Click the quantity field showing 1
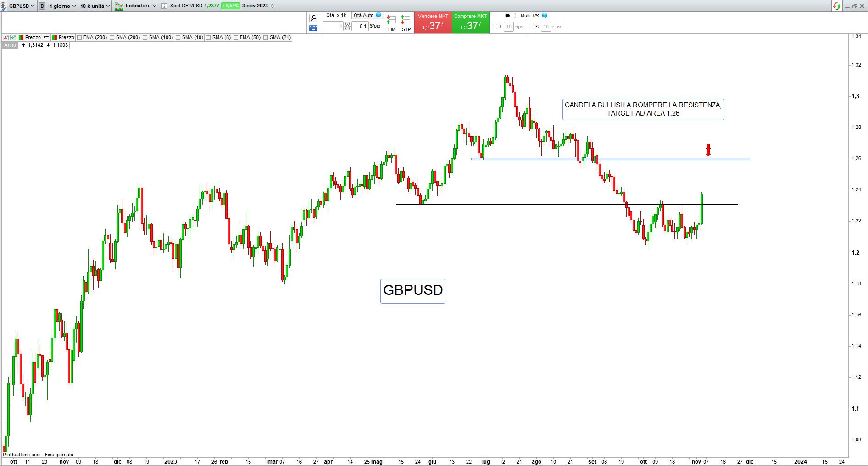Screen dimensions: 868x466 tap(333, 26)
